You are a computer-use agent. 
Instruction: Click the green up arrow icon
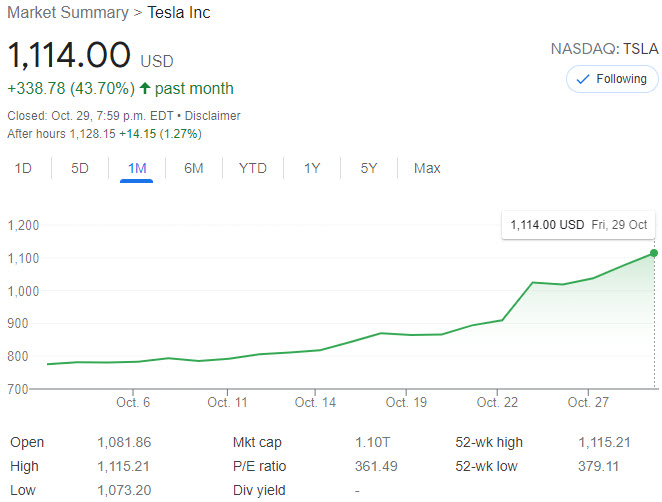(145, 88)
